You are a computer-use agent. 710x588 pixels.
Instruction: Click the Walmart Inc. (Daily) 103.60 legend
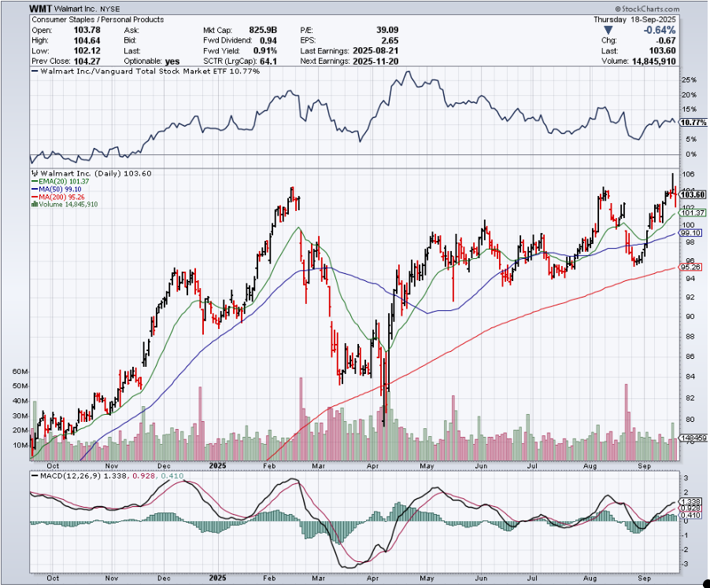(91, 173)
